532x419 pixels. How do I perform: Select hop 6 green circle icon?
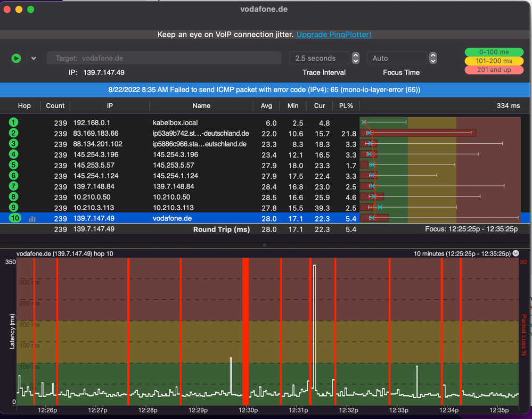(13, 175)
